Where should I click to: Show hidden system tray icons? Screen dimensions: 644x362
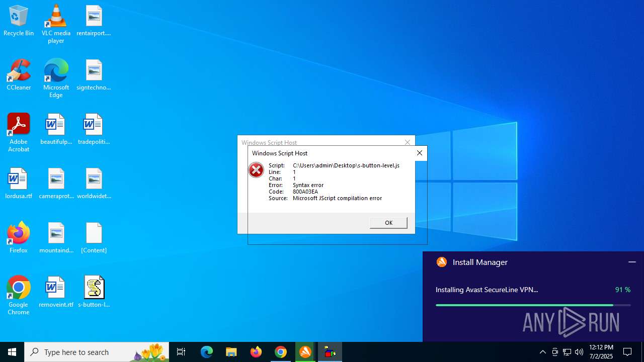542,352
